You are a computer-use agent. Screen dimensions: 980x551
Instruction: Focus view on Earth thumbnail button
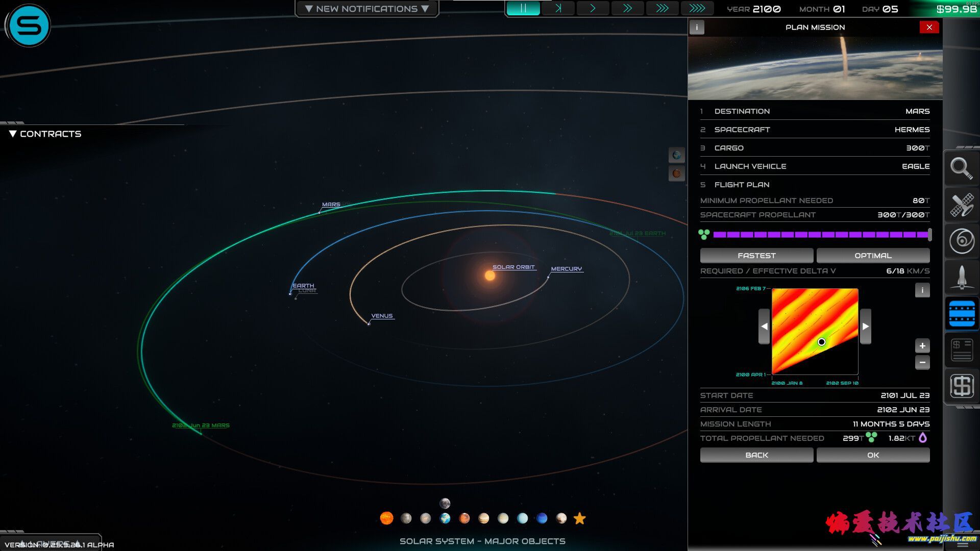point(676,155)
